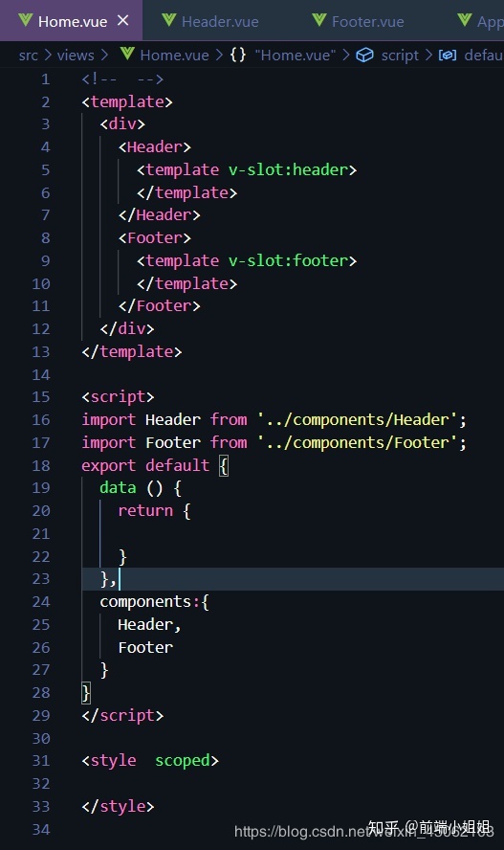The image size is (504, 850).
Task: Click the '../components/Footer' import path
Action: [357, 443]
